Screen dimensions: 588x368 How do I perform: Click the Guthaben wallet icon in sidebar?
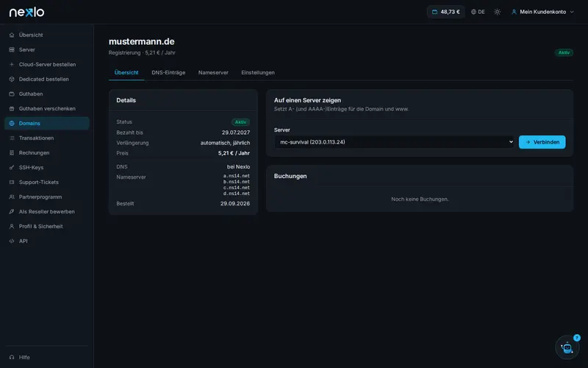click(x=12, y=94)
